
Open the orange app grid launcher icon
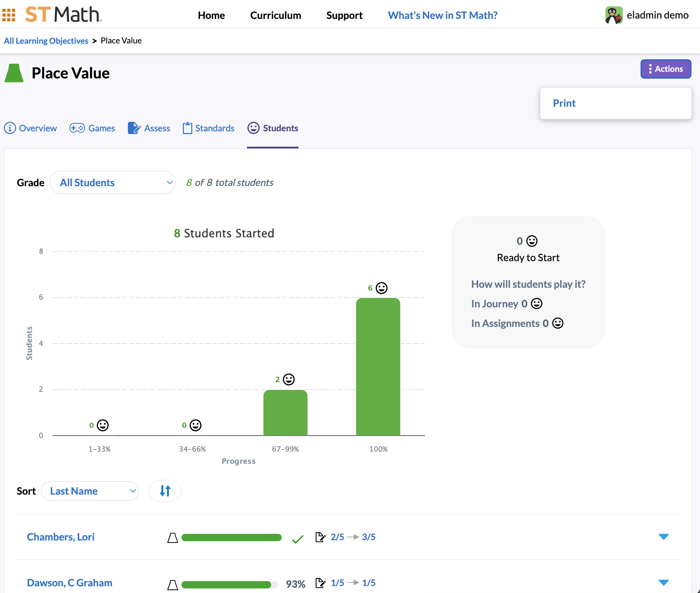(9, 15)
